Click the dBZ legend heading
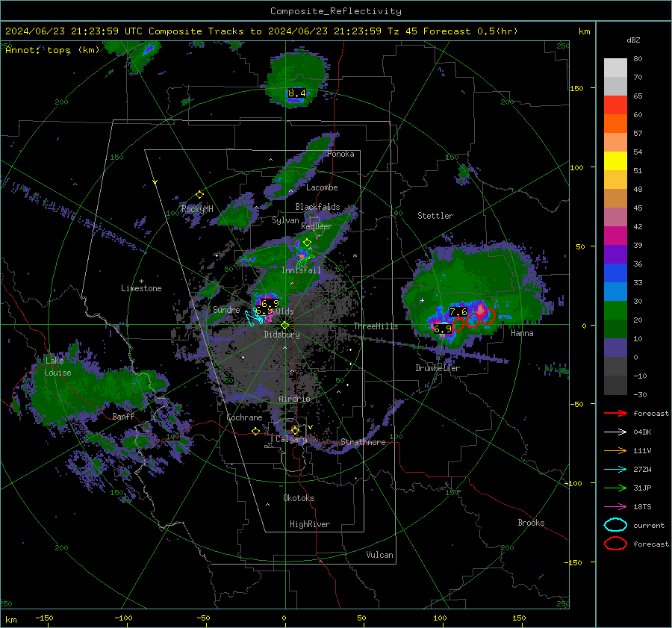 pos(633,40)
